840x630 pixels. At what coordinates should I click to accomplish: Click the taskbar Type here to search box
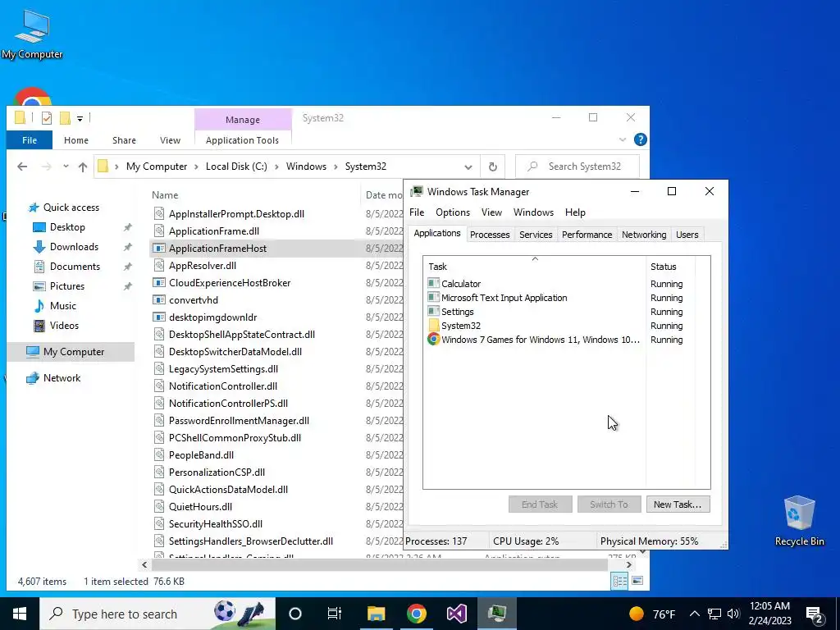[x=157, y=614]
